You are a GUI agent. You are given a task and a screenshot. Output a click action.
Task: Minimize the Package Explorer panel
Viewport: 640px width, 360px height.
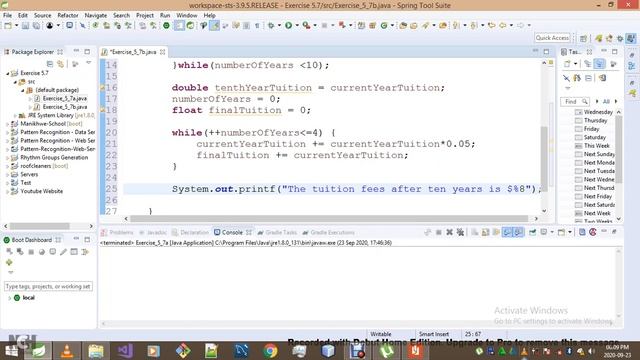pos(76,51)
